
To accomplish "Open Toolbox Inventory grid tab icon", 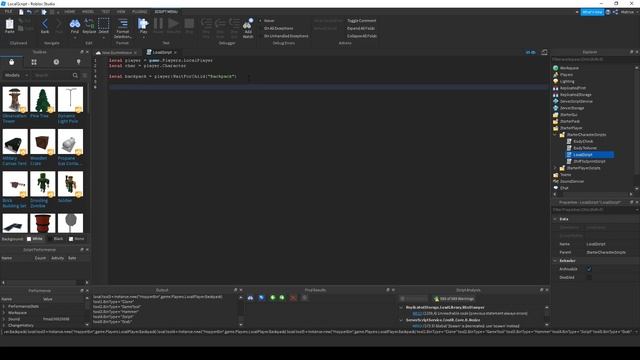I will pos(34,62).
